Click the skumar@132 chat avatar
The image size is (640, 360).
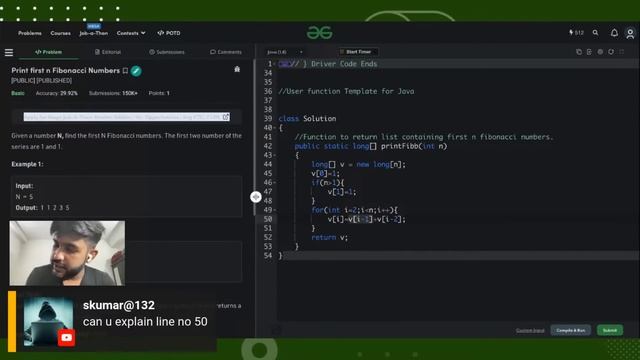(48, 322)
